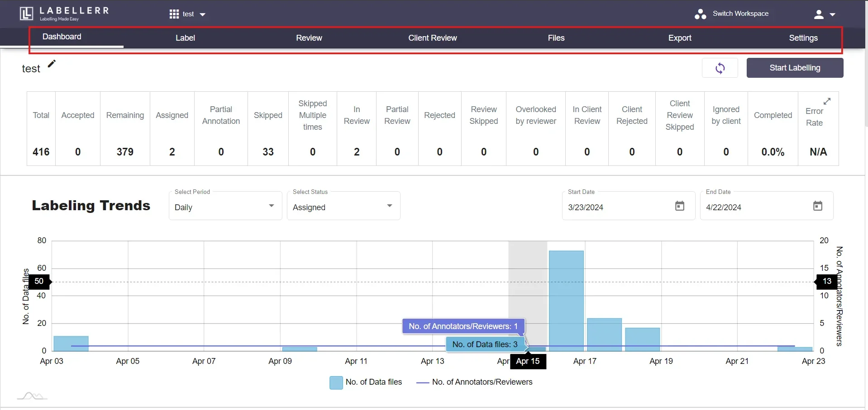Viewport: 868px width, 410px height.
Task: Click the Labeling Trends heading
Action: pyautogui.click(x=91, y=206)
